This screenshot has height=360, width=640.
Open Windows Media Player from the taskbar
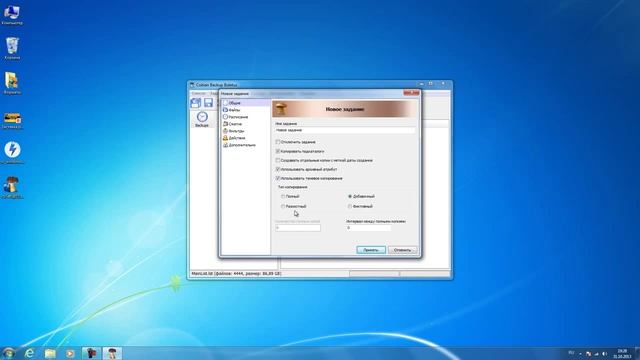70,353
